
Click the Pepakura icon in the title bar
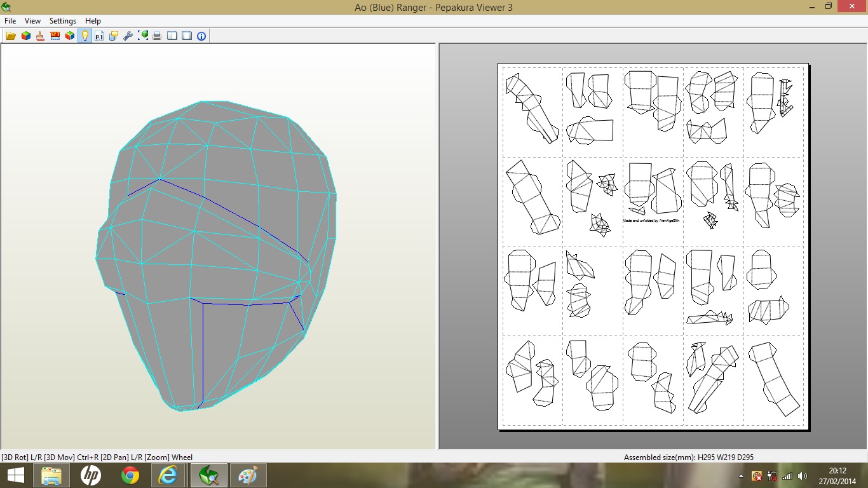[6, 7]
